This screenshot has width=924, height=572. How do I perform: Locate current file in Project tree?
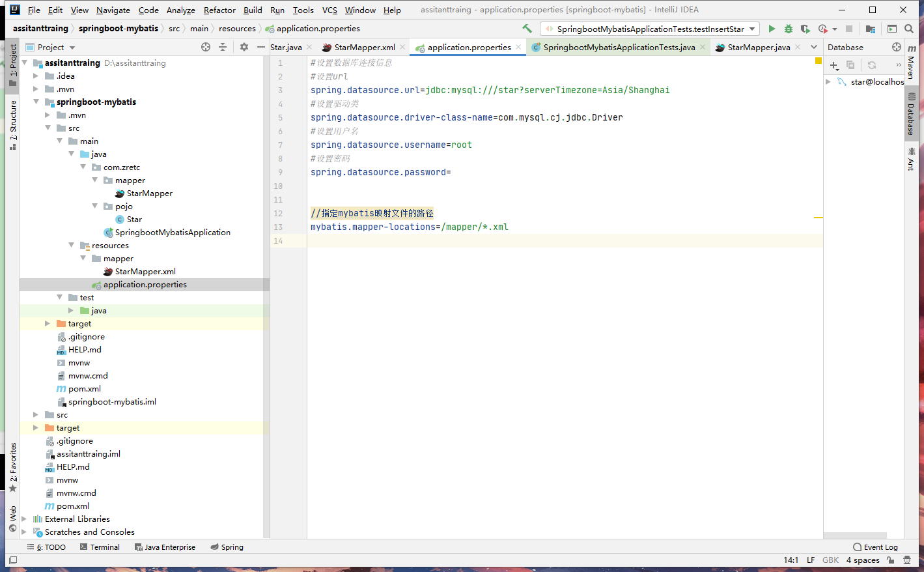(206, 47)
